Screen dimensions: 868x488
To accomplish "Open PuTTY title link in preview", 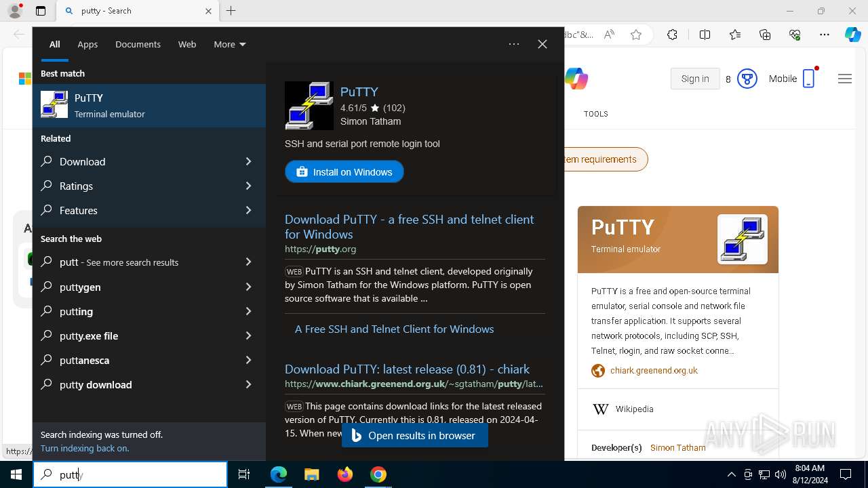I will click(359, 91).
